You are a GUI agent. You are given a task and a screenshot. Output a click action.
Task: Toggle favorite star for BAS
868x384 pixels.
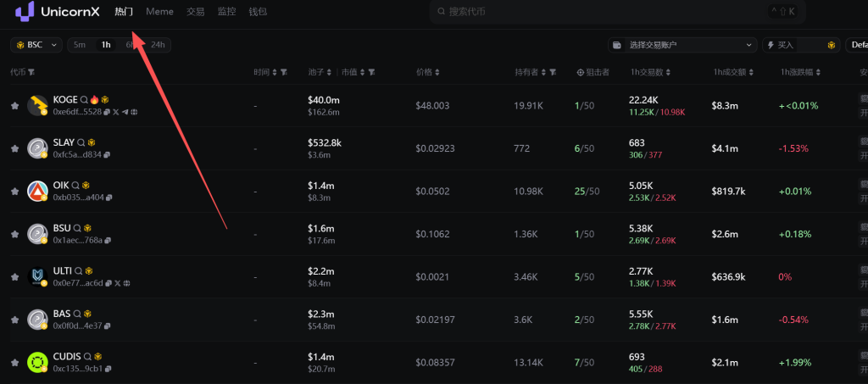tap(14, 320)
